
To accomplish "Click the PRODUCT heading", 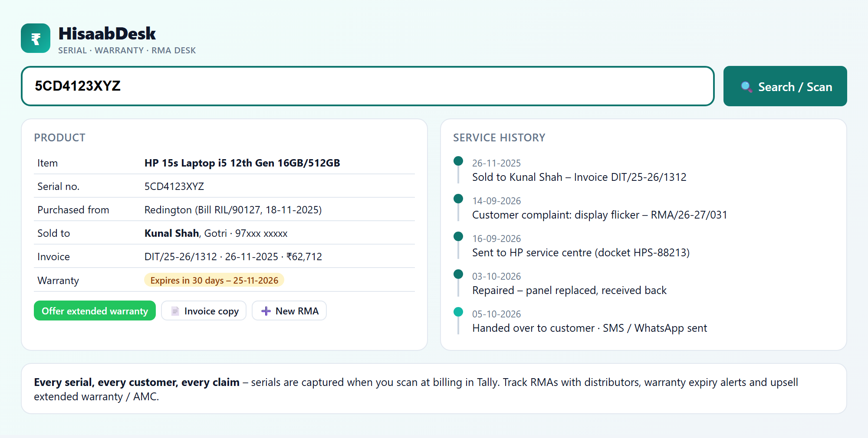I will (59, 137).
